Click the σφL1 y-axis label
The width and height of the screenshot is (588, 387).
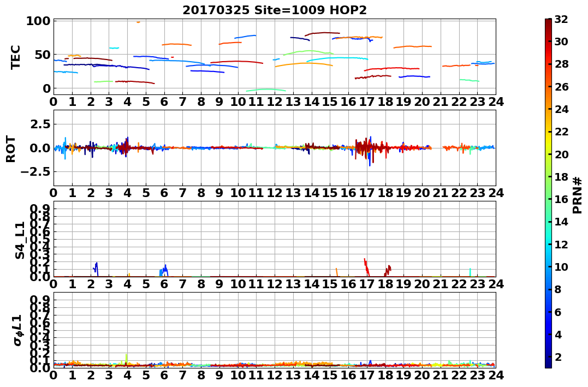17,330
